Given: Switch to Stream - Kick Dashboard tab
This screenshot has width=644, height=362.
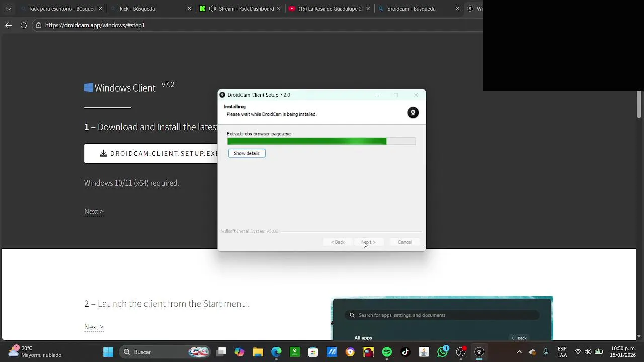Looking at the screenshot, I should click(240, 9).
